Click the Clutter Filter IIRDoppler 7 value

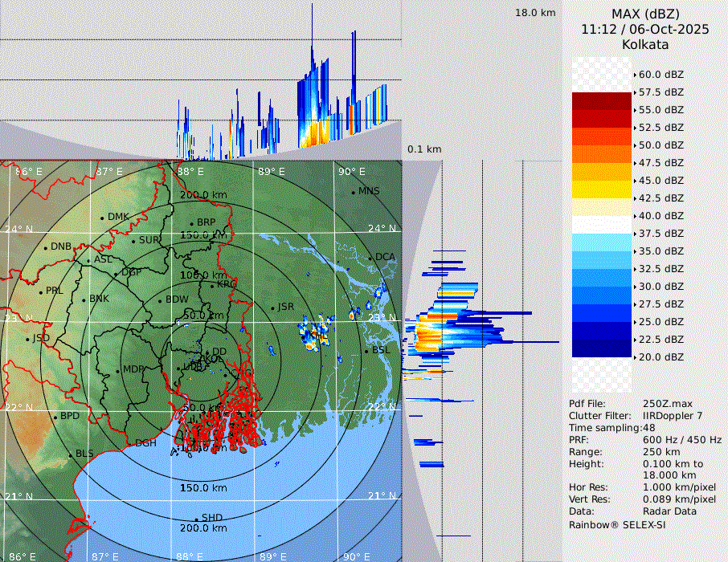tap(673, 416)
